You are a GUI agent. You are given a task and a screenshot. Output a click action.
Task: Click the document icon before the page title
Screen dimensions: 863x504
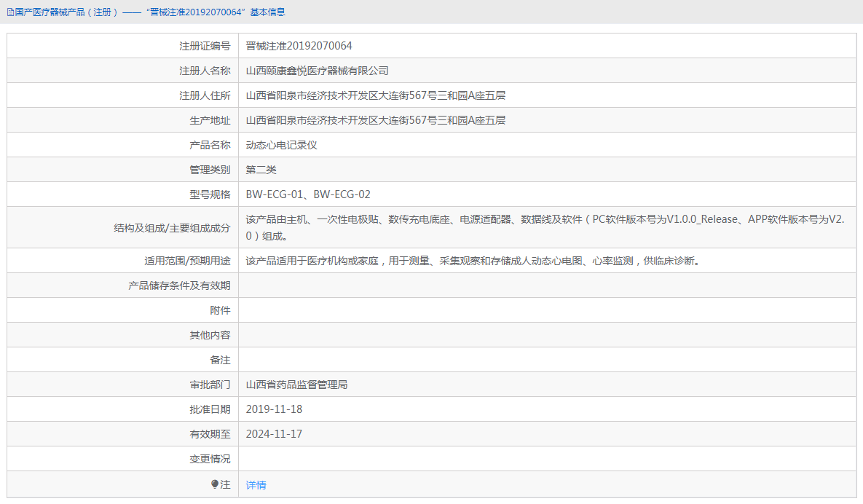[10, 12]
